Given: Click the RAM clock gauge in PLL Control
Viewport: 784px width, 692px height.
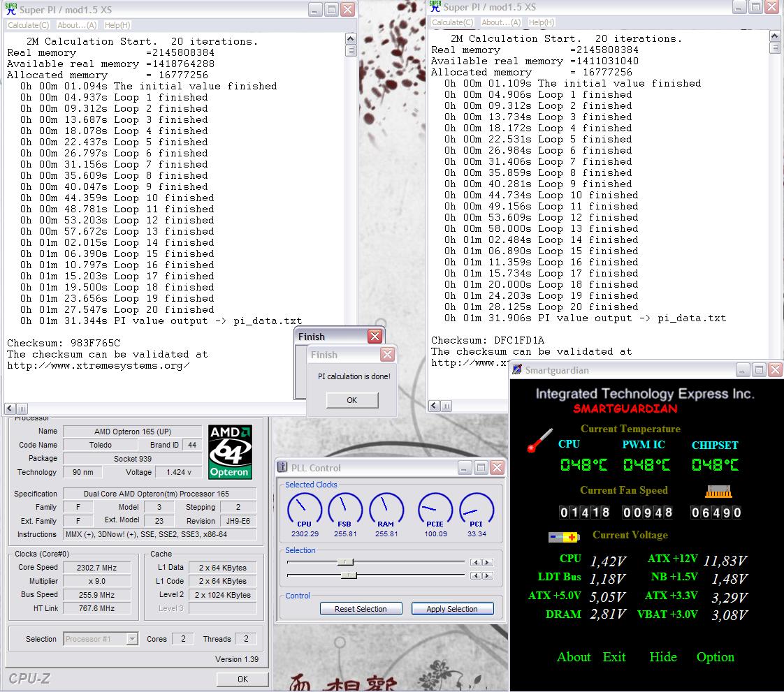Looking at the screenshot, I should 386,510.
